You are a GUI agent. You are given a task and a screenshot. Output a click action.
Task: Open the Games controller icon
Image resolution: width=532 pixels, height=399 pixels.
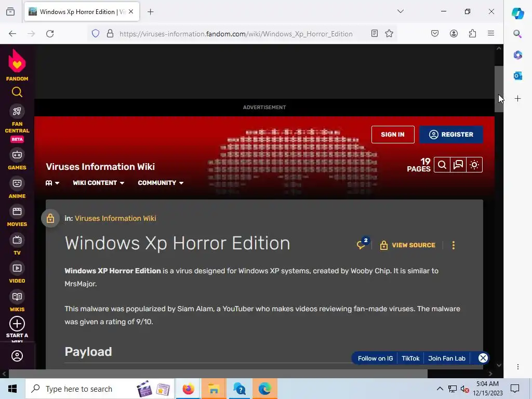tap(17, 155)
